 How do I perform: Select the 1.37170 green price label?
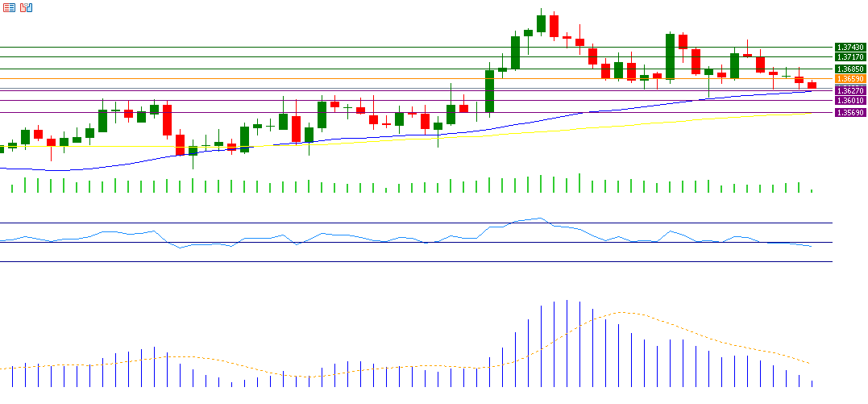pyautogui.click(x=849, y=57)
